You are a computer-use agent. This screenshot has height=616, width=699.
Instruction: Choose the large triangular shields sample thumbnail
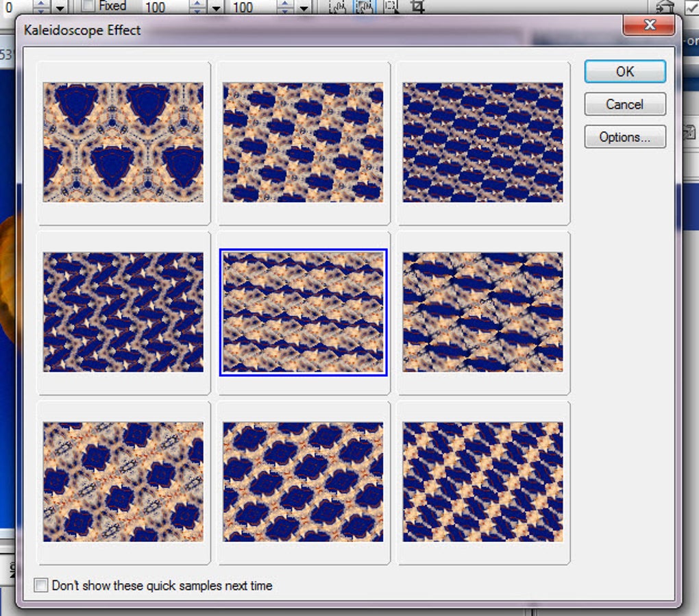(123, 143)
